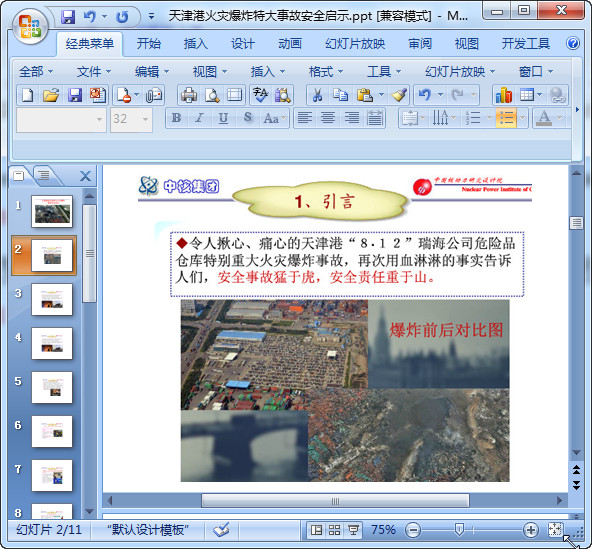This screenshot has height=549, width=592.
Task: Center align text
Action: pyautogui.click(x=328, y=118)
